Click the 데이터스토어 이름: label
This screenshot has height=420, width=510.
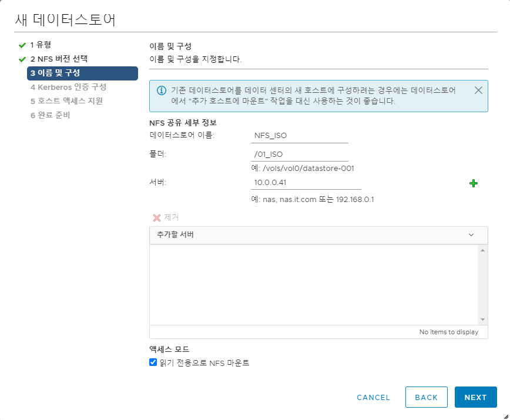click(x=182, y=135)
